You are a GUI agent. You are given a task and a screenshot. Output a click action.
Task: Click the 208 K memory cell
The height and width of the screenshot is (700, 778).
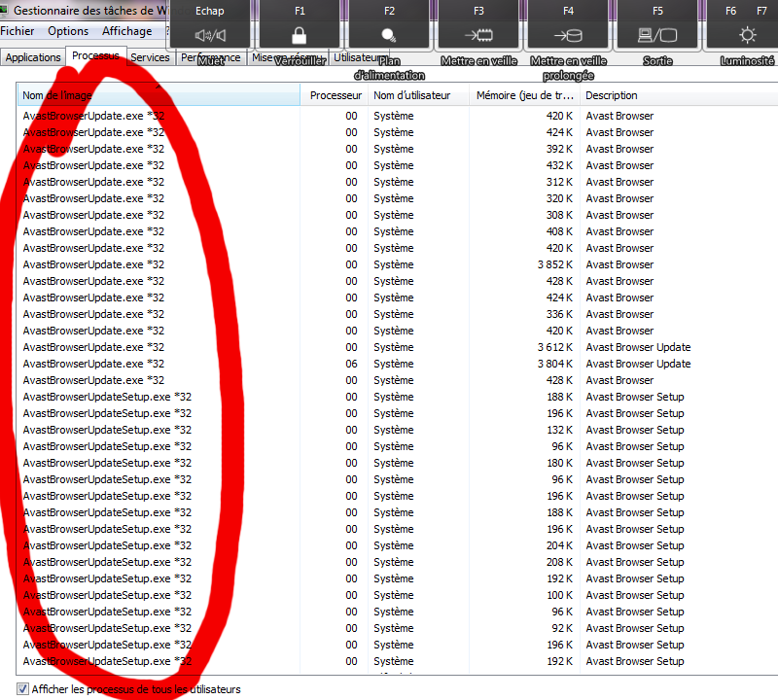coord(559,562)
